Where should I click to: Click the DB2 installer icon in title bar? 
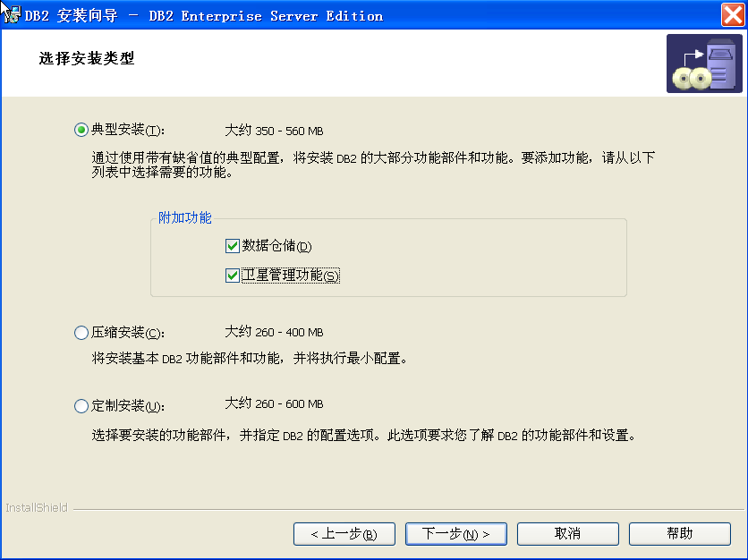coord(13,15)
